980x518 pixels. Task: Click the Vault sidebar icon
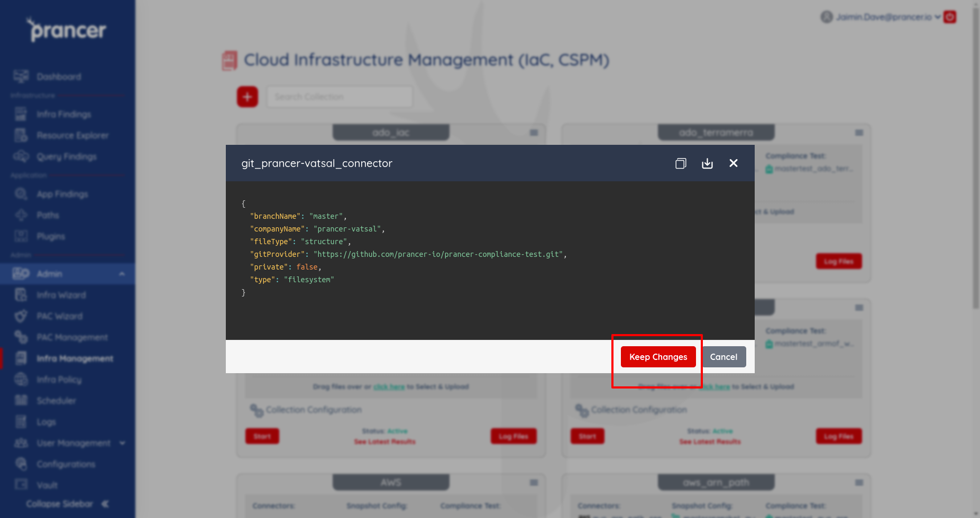pyautogui.click(x=21, y=485)
